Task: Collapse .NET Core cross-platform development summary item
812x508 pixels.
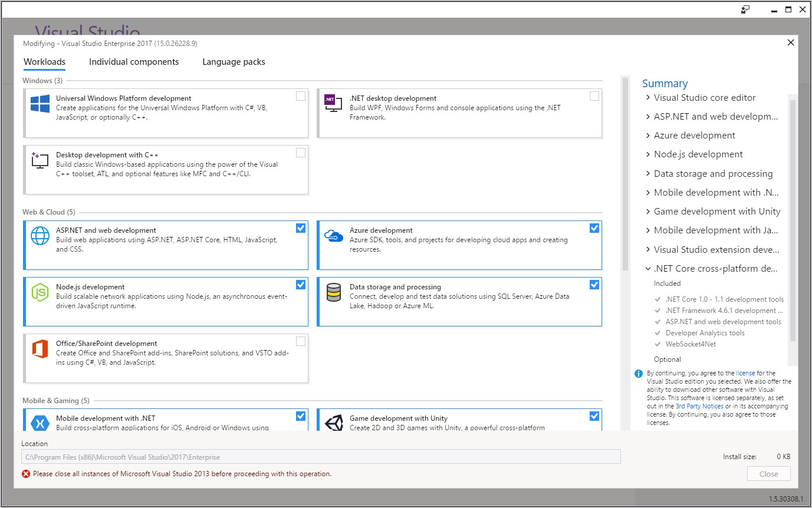Action: [648, 269]
